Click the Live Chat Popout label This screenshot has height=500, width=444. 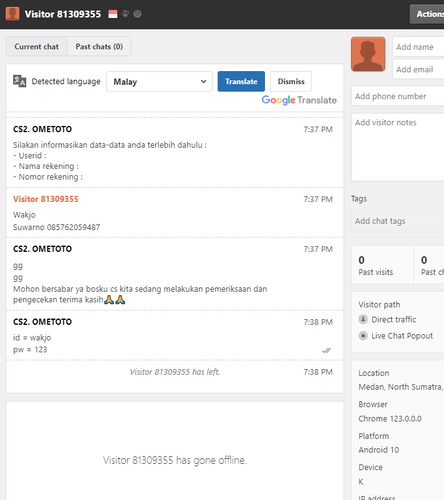click(x=402, y=336)
